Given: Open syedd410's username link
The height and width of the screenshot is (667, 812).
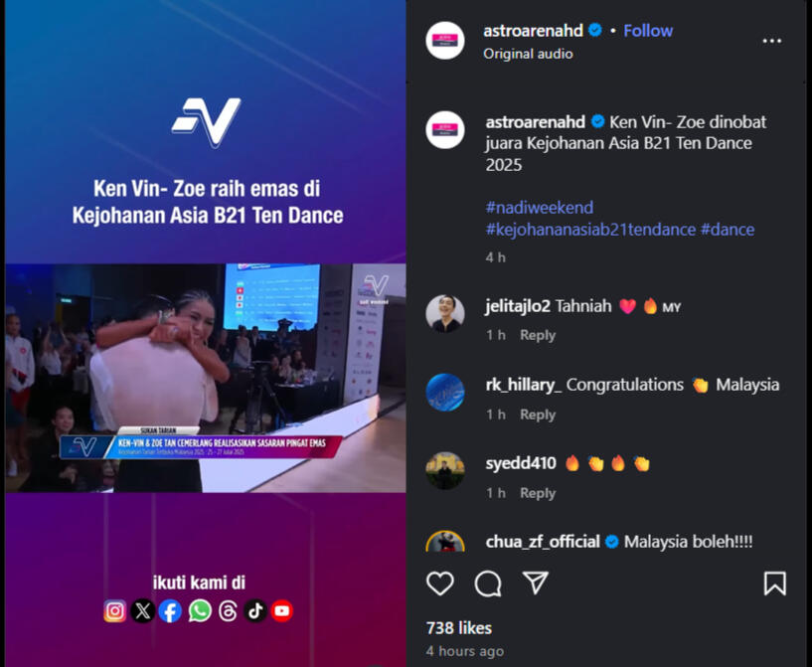Looking at the screenshot, I should 521,463.
